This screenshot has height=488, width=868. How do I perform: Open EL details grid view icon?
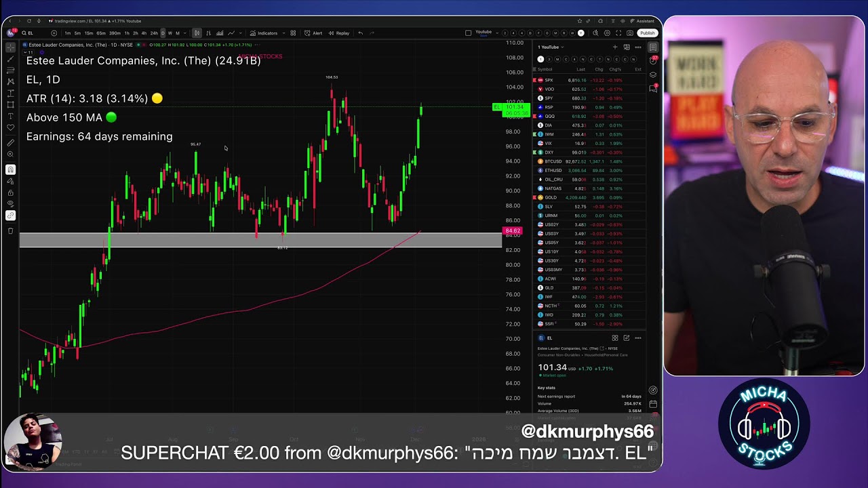615,338
